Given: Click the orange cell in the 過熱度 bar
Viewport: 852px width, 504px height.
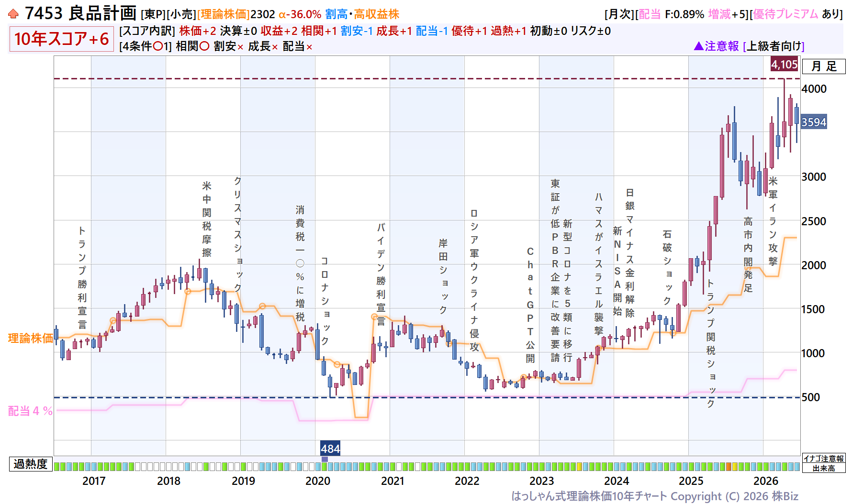Looking at the screenshot, I should [x=729, y=466].
